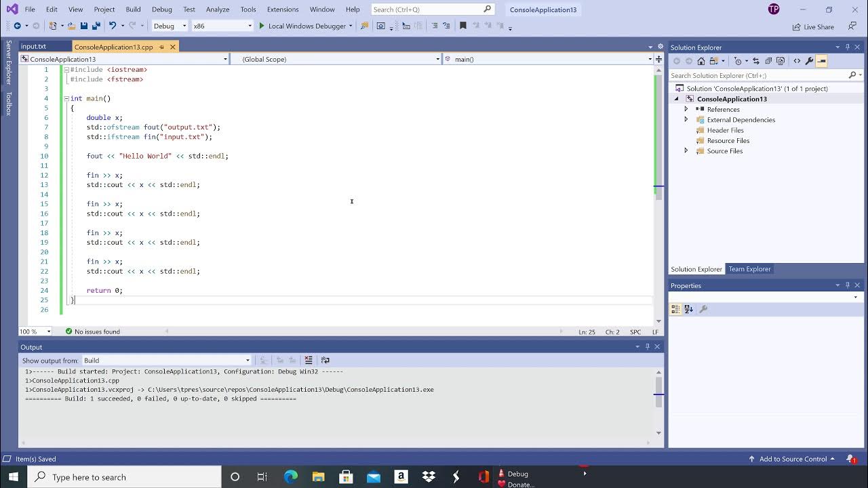Click View Code angle-brackets icon
This screenshot has width=868, height=488.
pyautogui.click(x=797, y=61)
